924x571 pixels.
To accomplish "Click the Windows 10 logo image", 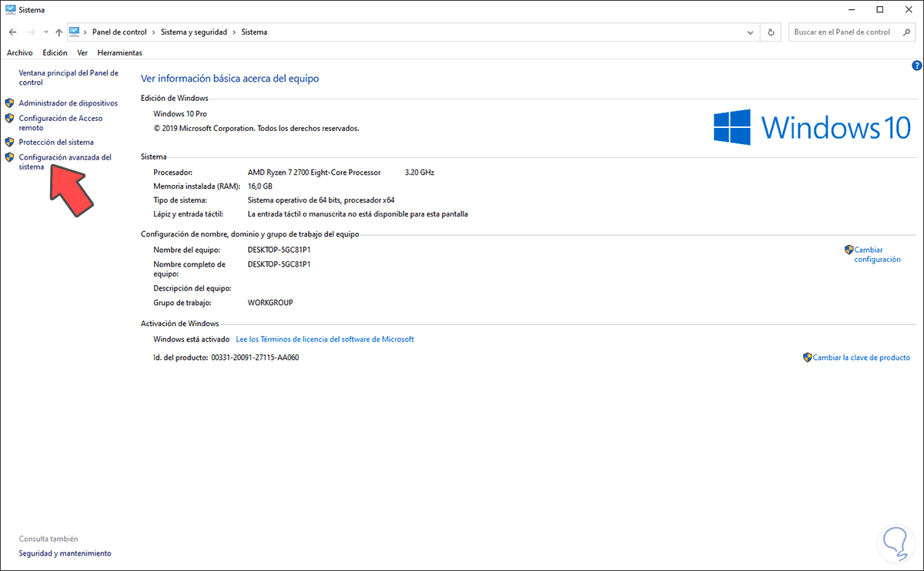I will [x=812, y=126].
